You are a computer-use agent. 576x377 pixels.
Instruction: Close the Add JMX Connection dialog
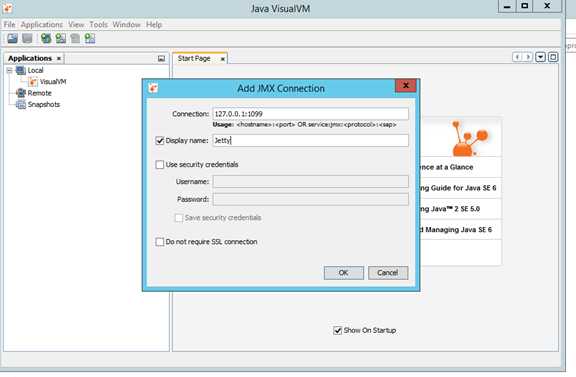pos(406,86)
